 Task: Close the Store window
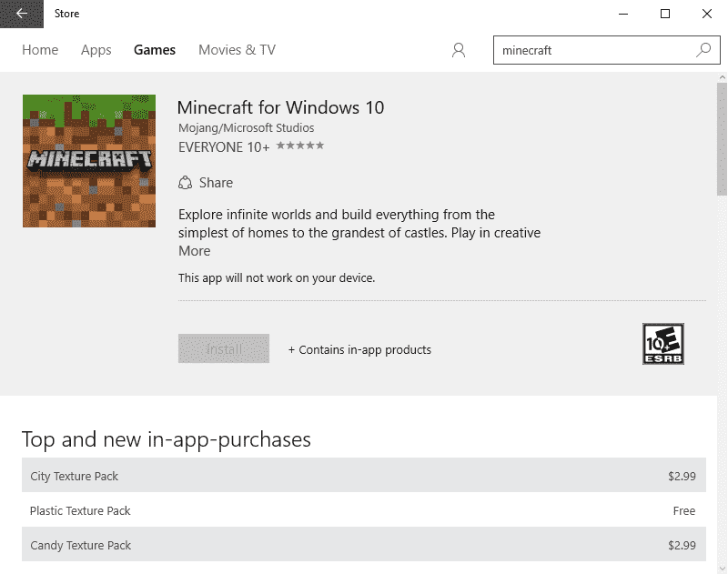click(x=707, y=14)
